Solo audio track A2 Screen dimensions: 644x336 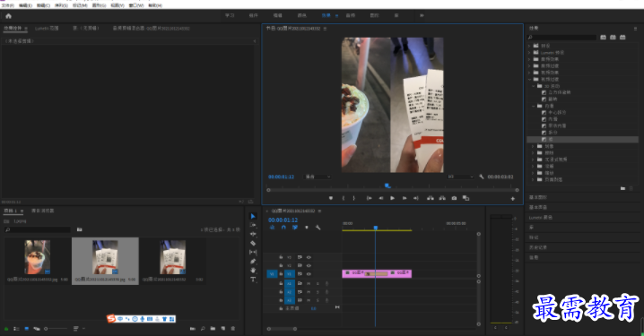pos(318,292)
